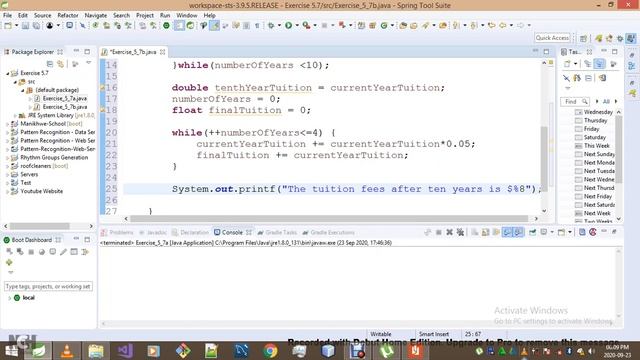Toggle Categorized presentation in the Task List
Viewport: 640px width, 360px height.
[x=588, y=64]
